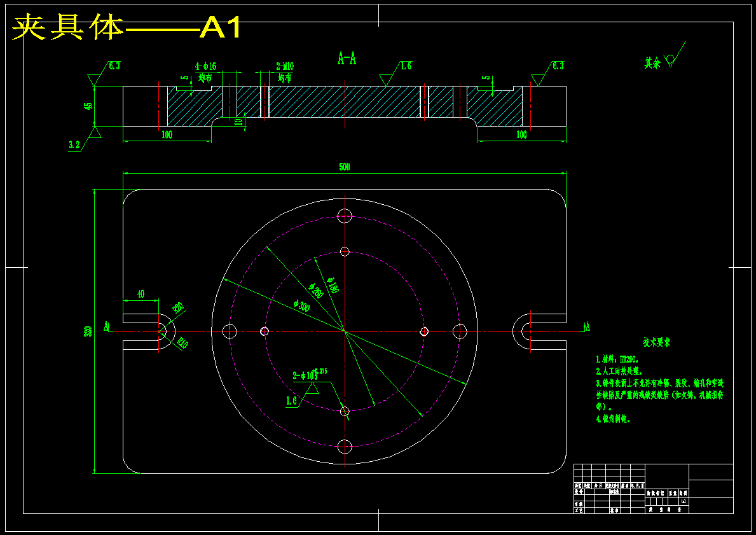Click the "技术要求" heading

coord(656,342)
